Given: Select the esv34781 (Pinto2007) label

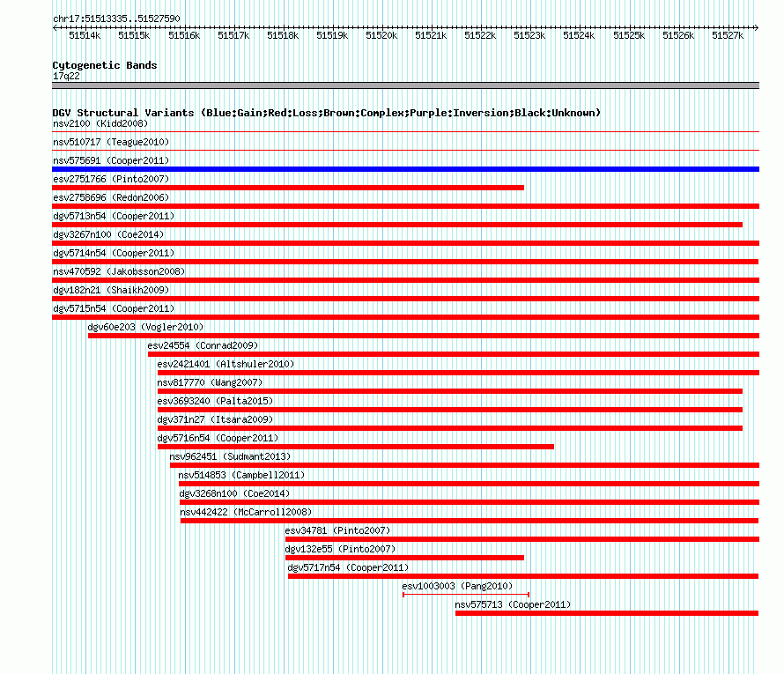Looking at the screenshot, I should pyautogui.click(x=337, y=530).
